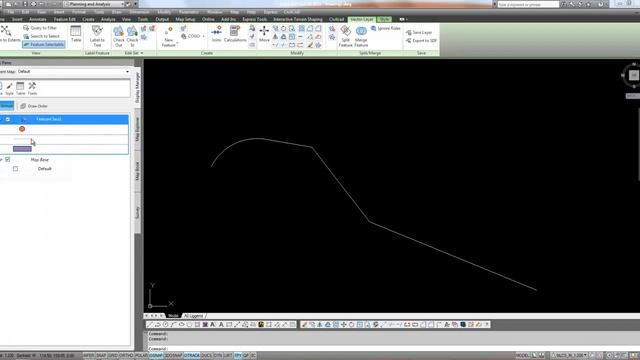
Task: Select the FeatureClass1 layer row
Action: point(64,119)
